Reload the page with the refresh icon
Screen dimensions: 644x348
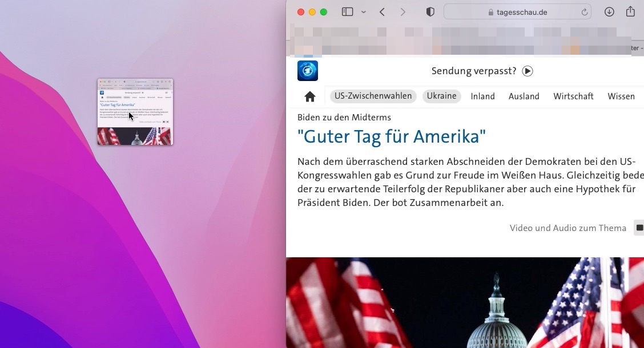(585, 13)
